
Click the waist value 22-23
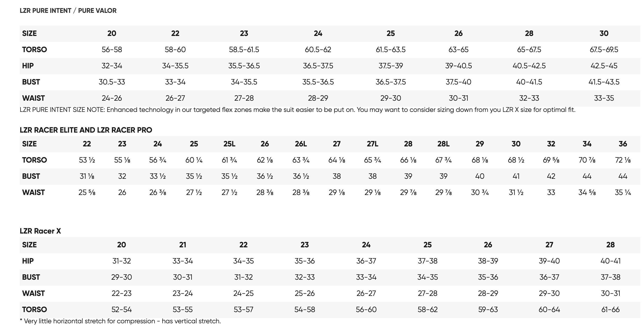pos(122,293)
